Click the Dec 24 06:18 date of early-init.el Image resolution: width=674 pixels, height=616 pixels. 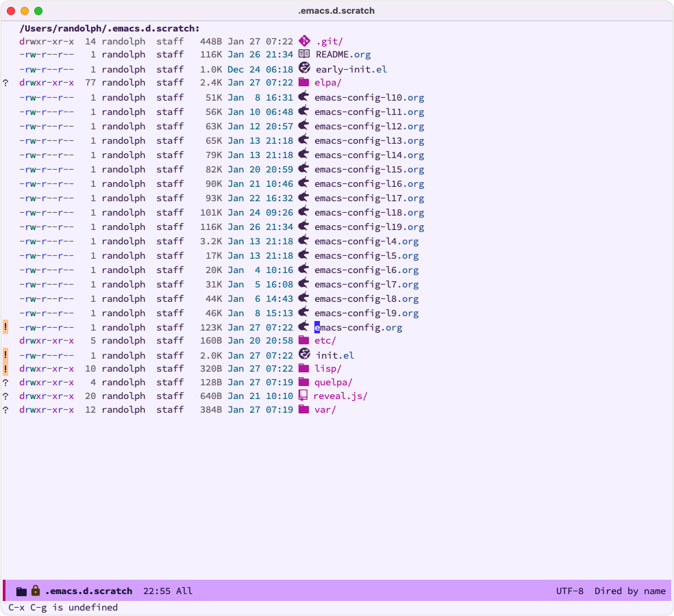click(x=260, y=70)
